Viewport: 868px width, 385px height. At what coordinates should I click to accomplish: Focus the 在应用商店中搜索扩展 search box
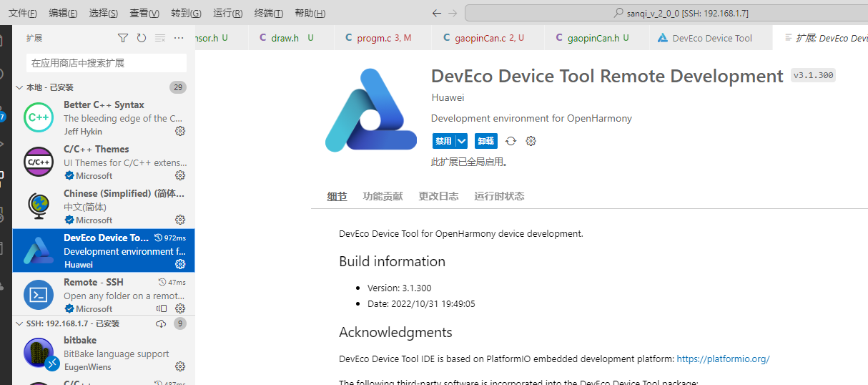107,63
